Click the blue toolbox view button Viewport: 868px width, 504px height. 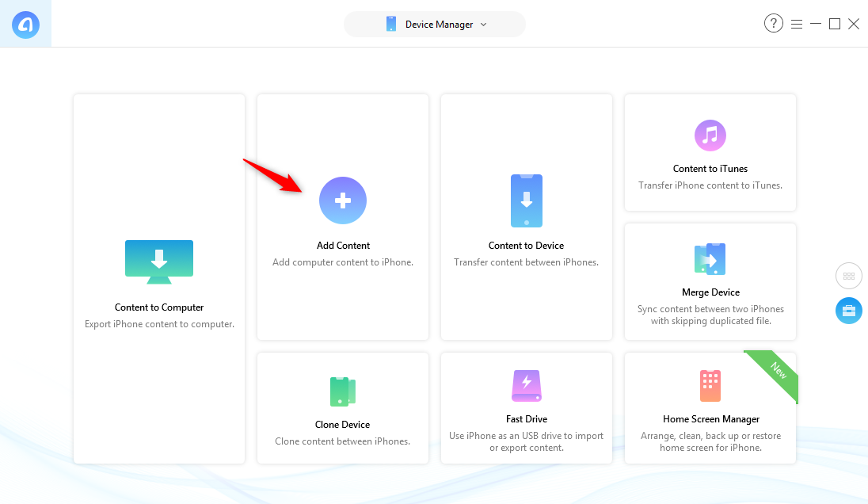[849, 311]
